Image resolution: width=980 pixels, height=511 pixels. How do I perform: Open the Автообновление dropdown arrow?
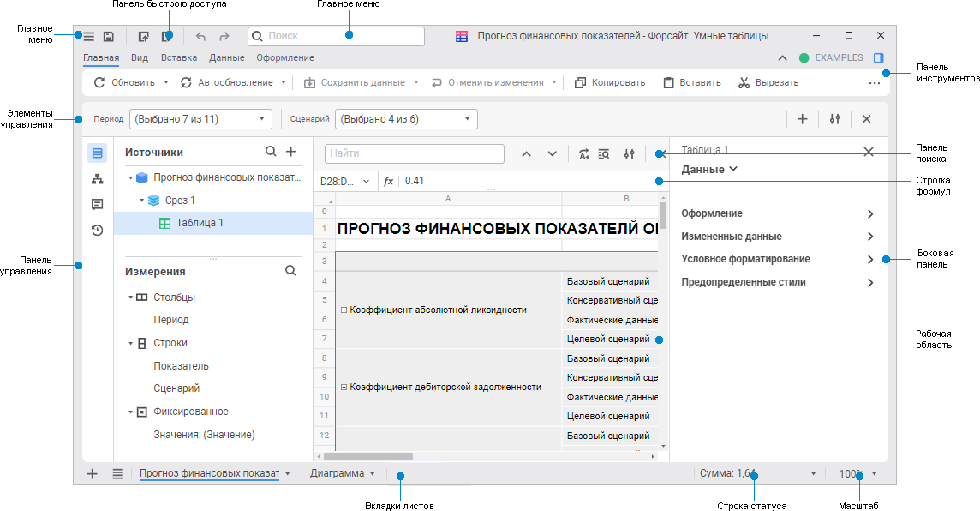click(284, 82)
